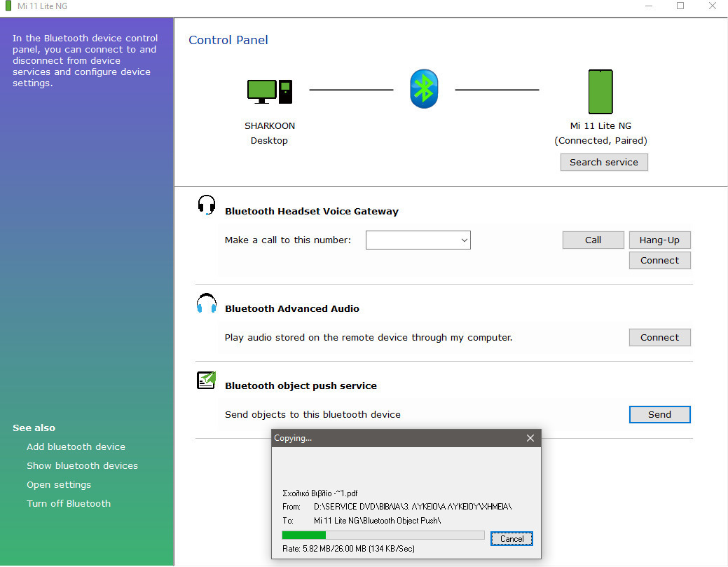The width and height of the screenshot is (728, 567).
Task: Open Show bluetooth devices link
Action: pyautogui.click(x=82, y=466)
